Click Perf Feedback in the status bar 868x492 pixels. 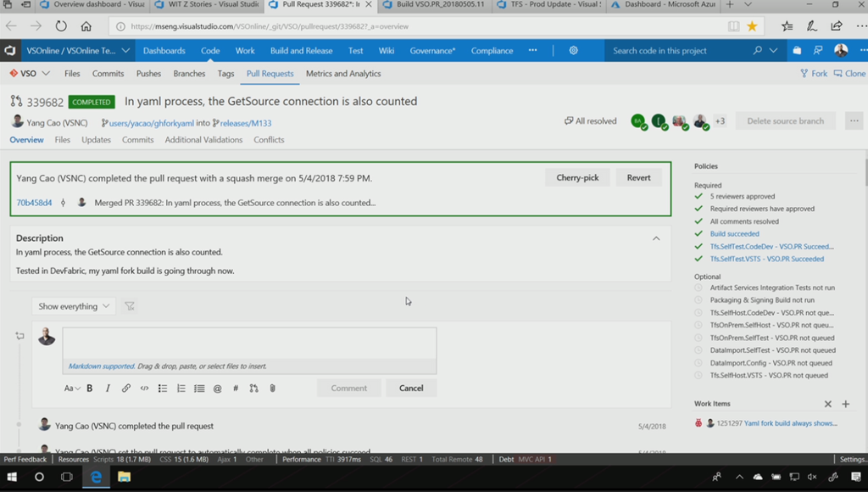pos(25,459)
